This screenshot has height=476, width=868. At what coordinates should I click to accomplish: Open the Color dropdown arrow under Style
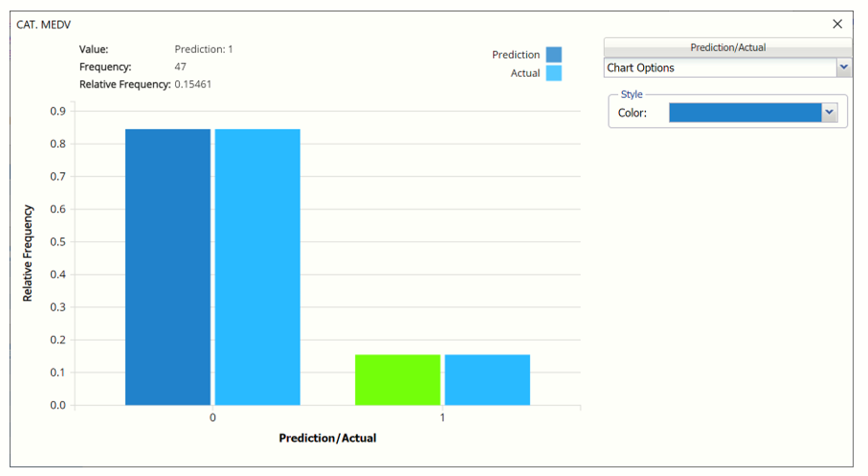(830, 113)
